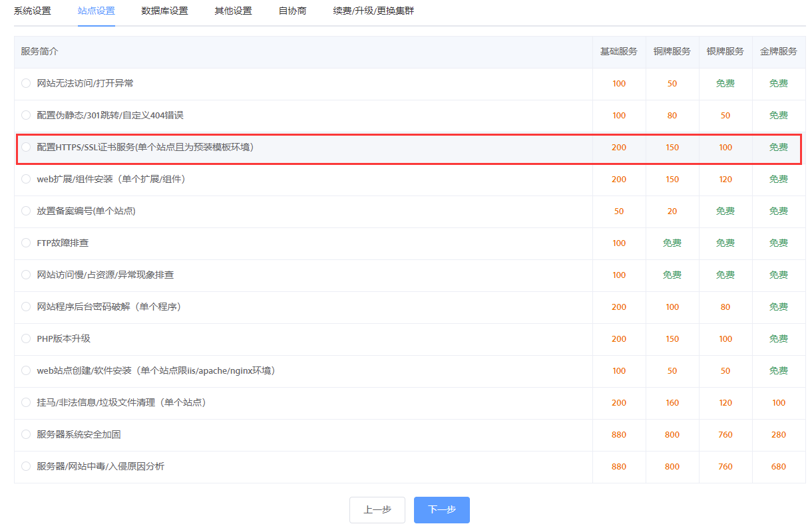
Task: Open the 自协商 tab
Action: (x=292, y=11)
